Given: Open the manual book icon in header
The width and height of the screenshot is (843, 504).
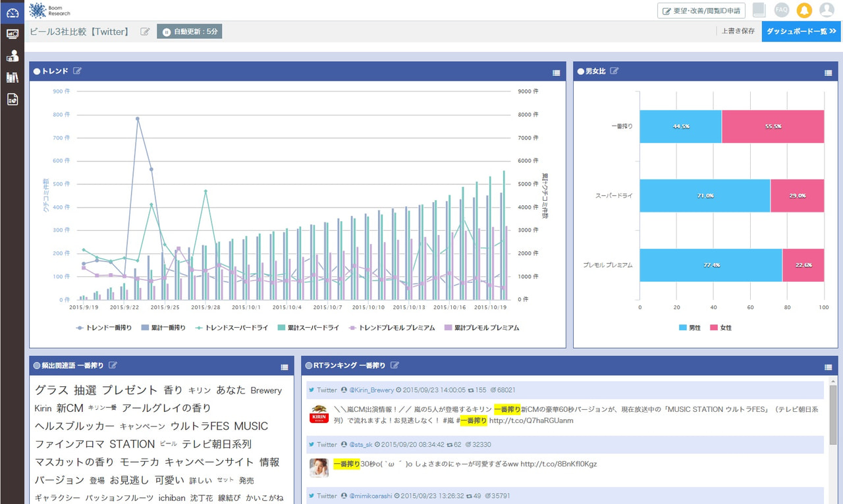Looking at the screenshot, I should click(x=759, y=10).
